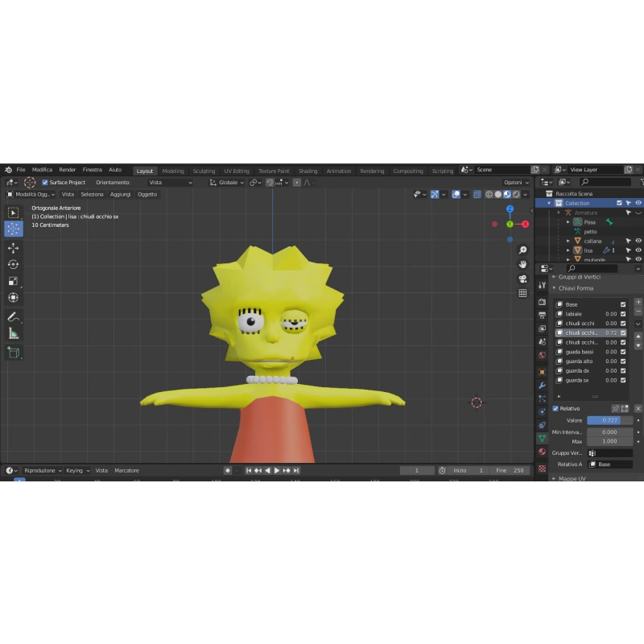This screenshot has height=644, width=644.
Task: Move shape key up arrow
Action: pyautogui.click(x=638, y=336)
